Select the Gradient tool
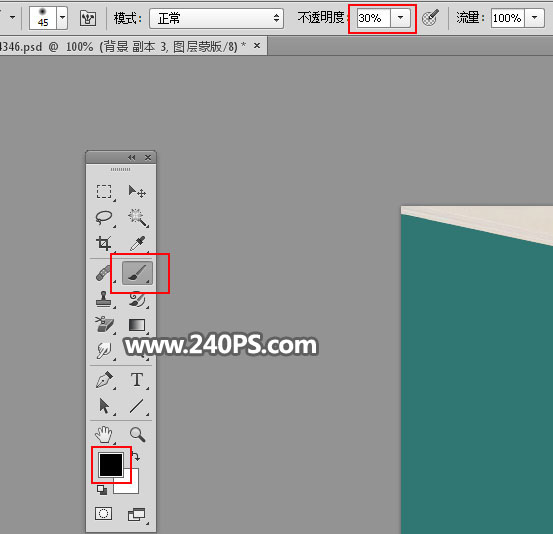 pos(137,324)
